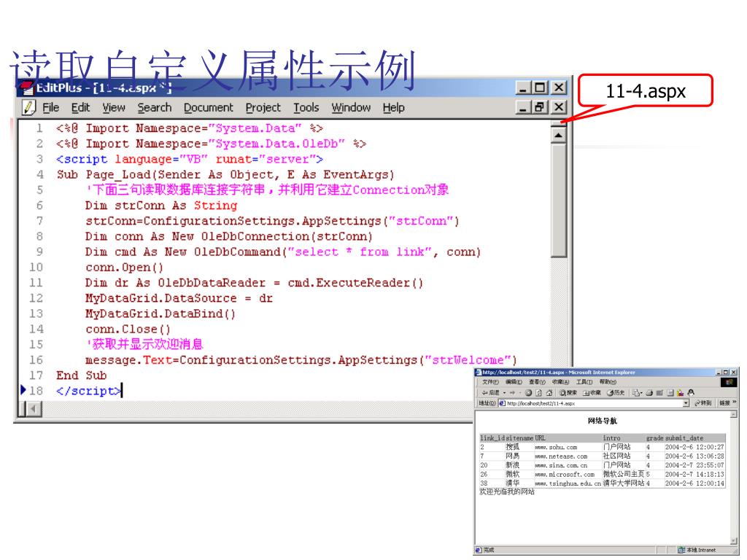Maximize the EditPlus window
This screenshot has height=560, width=747.
[540, 87]
